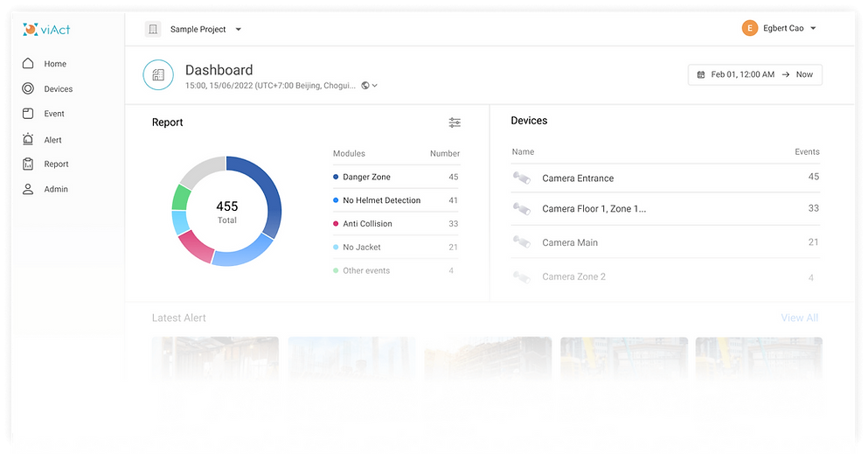Click the Alert siren icon in sidebar

tap(28, 139)
